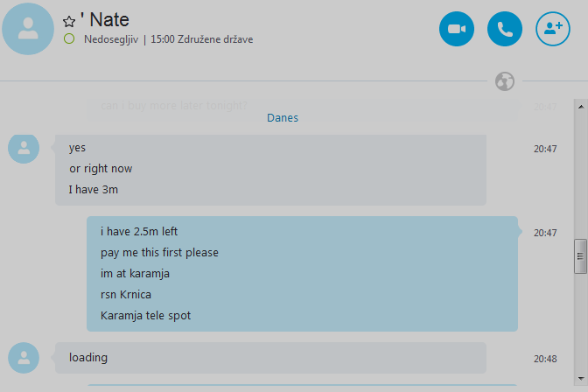Click the globe icon on divider line
This screenshot has height=392, width=588.
click(x=504, y=81)
